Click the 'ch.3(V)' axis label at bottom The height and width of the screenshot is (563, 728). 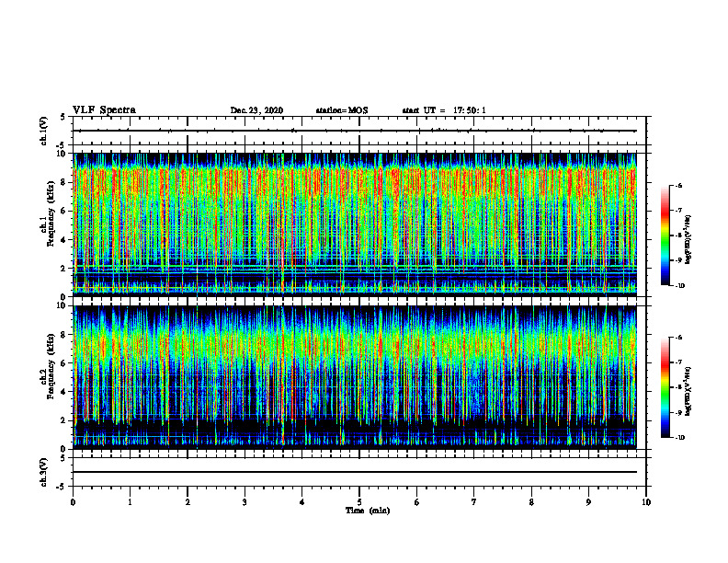click(x=44, y=472)
